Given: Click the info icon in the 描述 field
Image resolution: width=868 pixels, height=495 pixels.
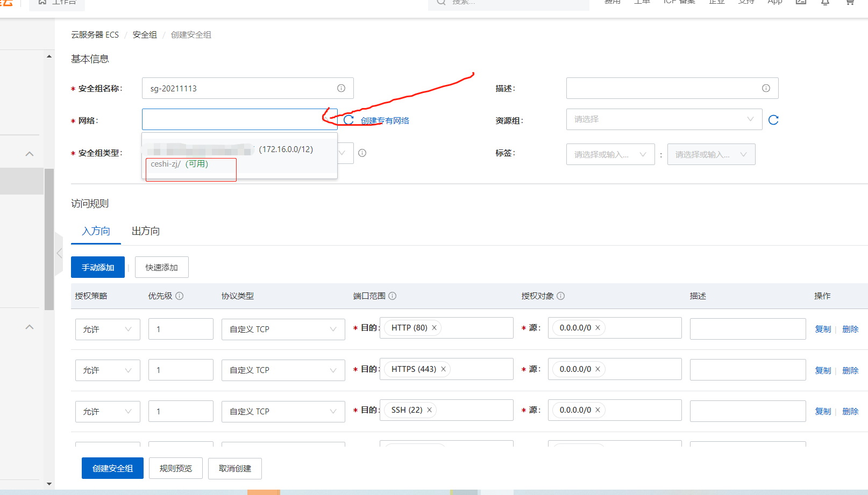Looking at the screenshot, I should tap(766, 88).
